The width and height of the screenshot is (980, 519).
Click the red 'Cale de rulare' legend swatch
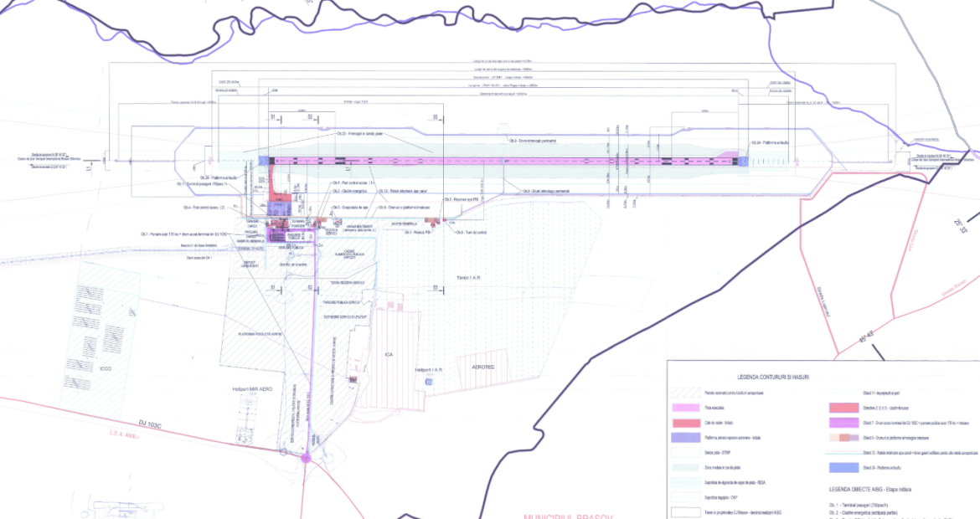(x=686, y=423)
